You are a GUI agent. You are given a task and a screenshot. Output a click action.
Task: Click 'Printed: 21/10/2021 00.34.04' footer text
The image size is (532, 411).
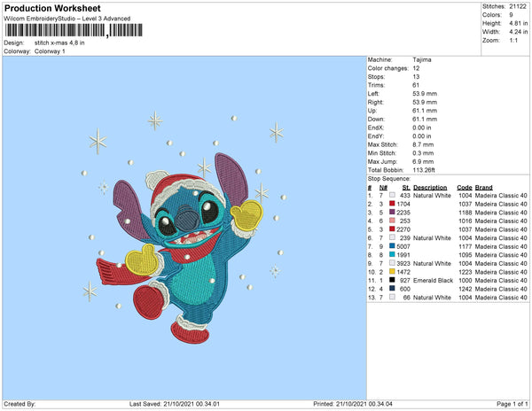[353, 404]
